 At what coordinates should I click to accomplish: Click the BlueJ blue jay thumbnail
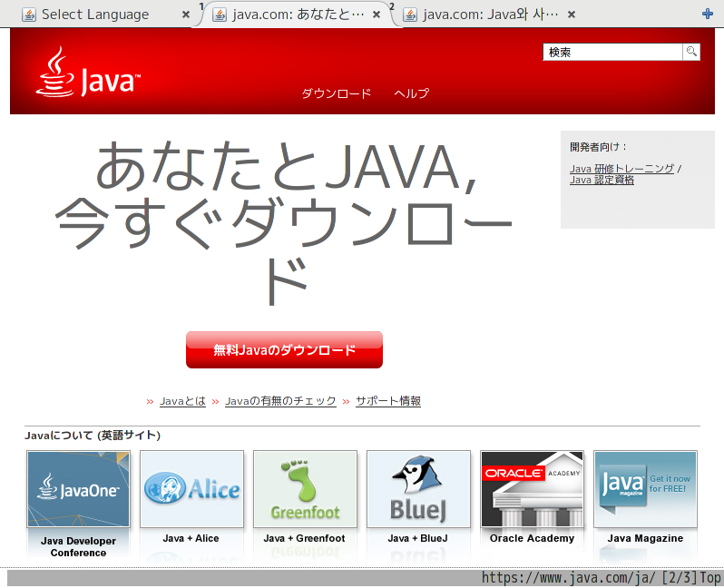(x=418, y=489)
